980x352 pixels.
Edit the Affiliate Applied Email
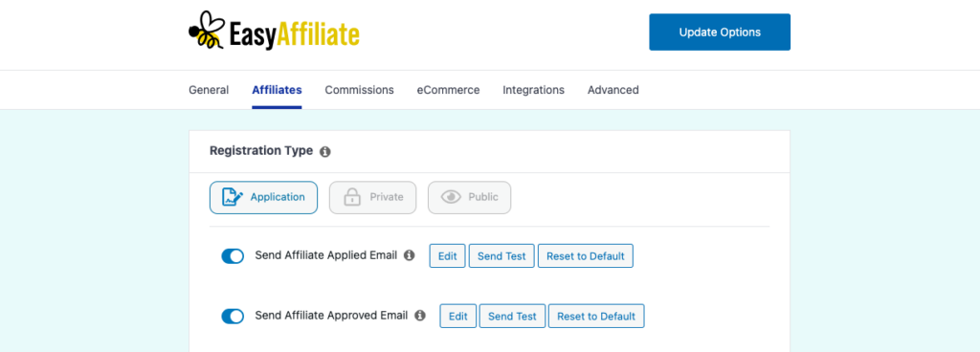click(448, 256)
